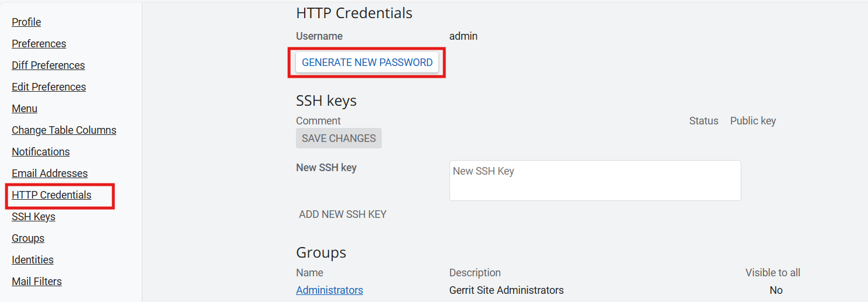The height and width of the screenshot is (302, 868).
Task: Click the Add New SSH Key button
Action: (343, 214)
